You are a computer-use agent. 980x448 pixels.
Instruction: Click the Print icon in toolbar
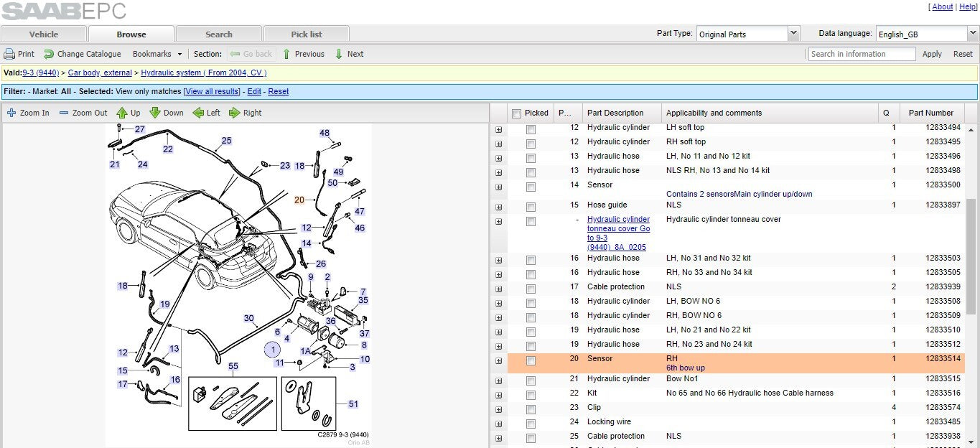(9, 54)
